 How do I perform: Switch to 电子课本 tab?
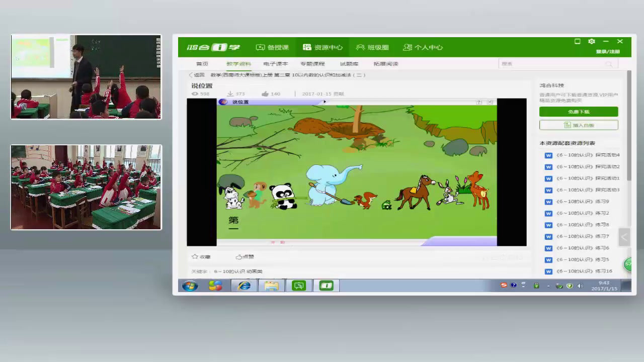pos(275,64)
